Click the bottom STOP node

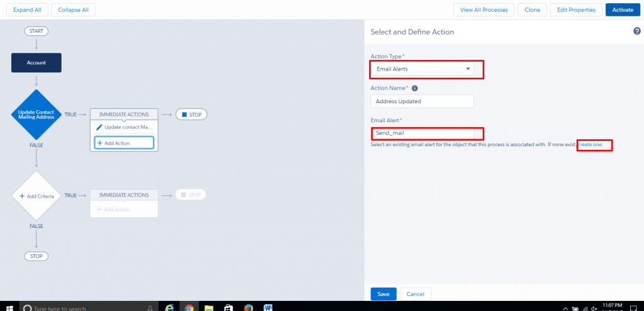click(x=36, y=256)
